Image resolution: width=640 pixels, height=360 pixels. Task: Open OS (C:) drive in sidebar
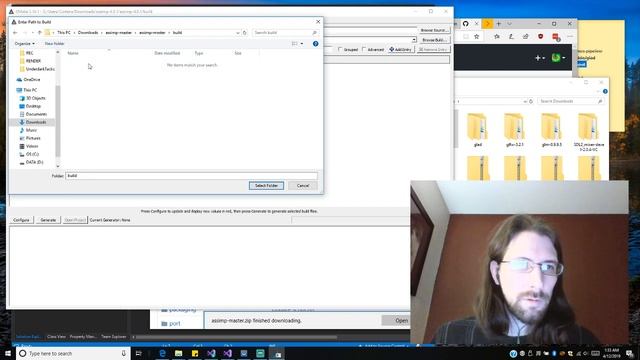point(32,154)
